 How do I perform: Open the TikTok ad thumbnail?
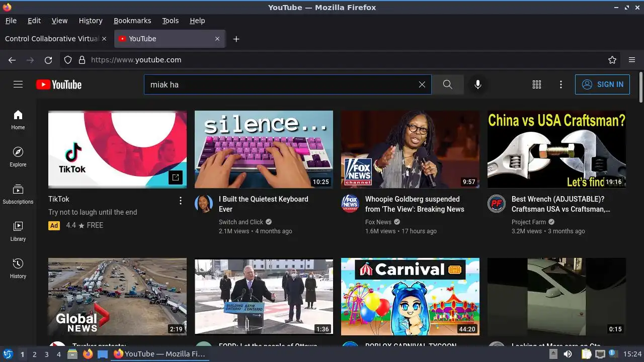pyautogui.click(x=117, y=149)
